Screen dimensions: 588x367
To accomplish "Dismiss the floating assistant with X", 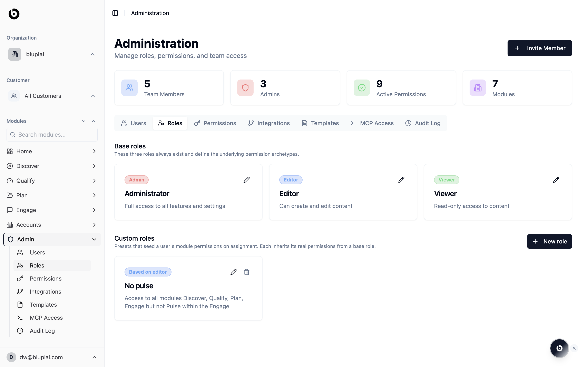I will pos(574,348).
